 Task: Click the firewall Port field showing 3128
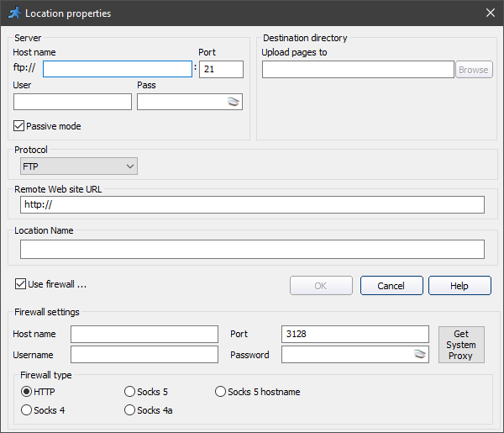point(354,335)
